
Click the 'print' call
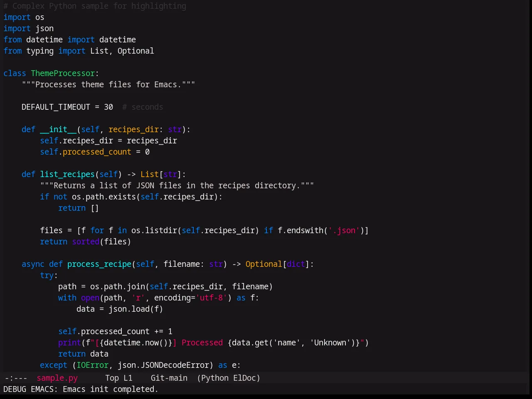click(x=69, y=342)
